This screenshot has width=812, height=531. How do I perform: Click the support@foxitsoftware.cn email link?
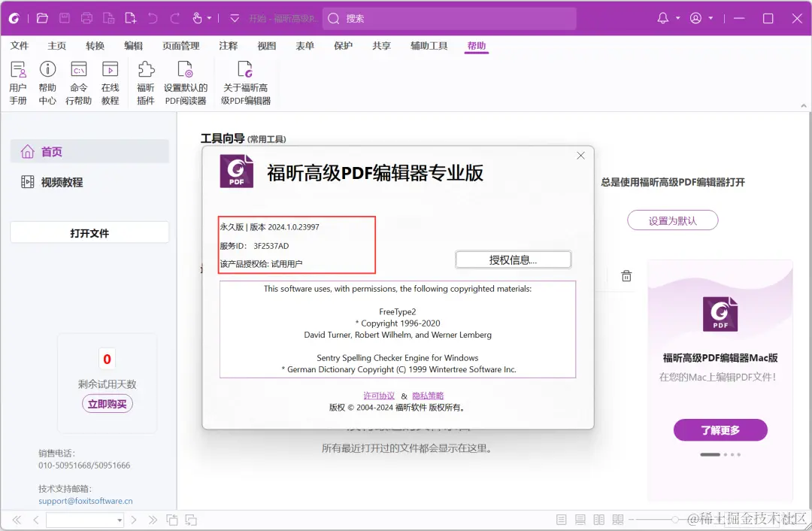(x=86, y=501)
